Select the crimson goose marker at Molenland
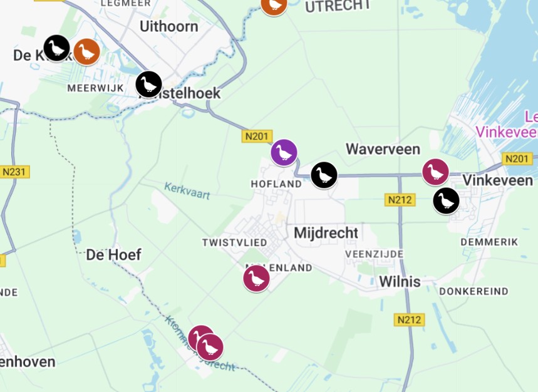538x392 pixels. point(256,279)
